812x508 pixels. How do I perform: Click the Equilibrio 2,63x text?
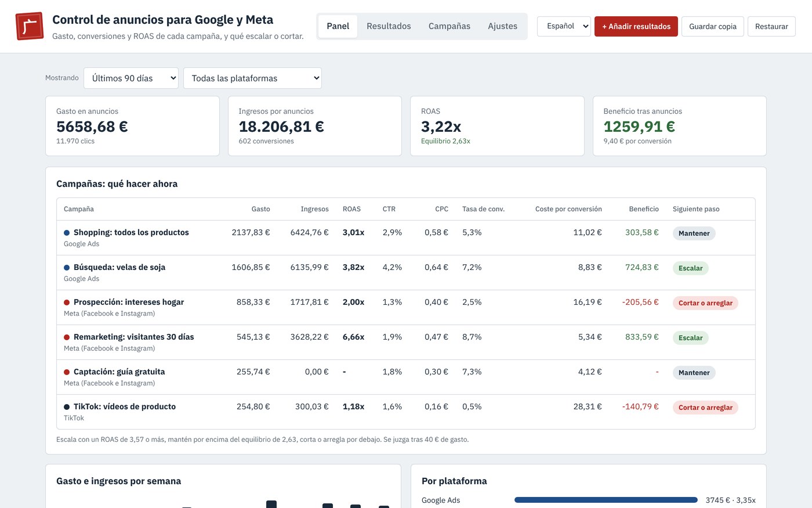tap(445, 141)
